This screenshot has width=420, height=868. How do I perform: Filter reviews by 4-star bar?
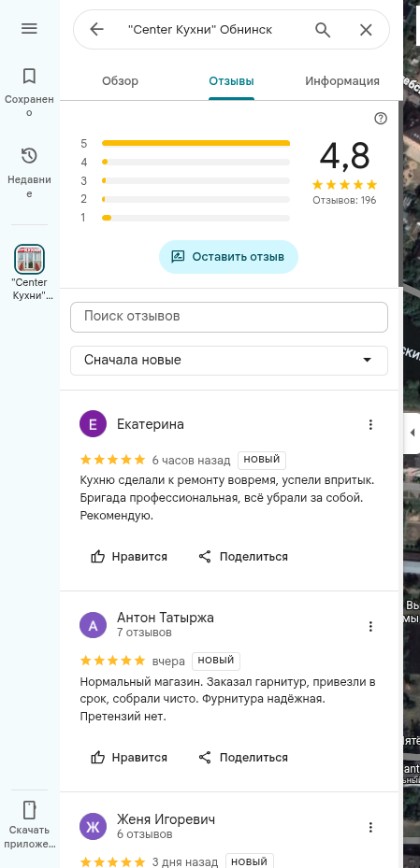tap(185, 163)
